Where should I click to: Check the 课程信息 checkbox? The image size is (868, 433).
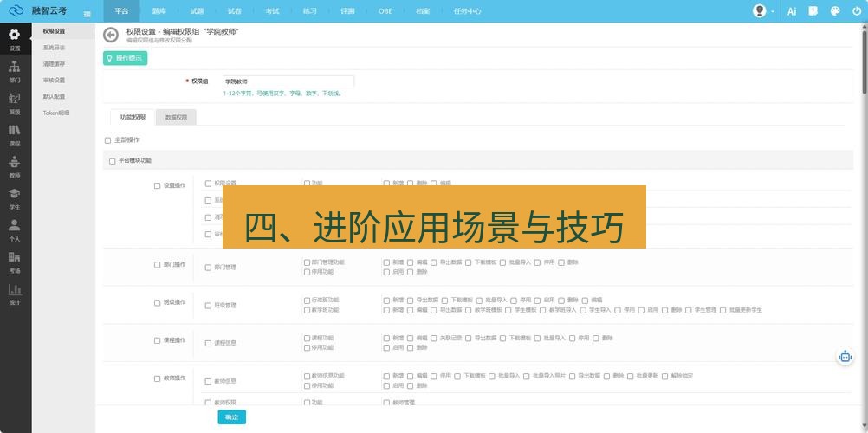[208, 343]
